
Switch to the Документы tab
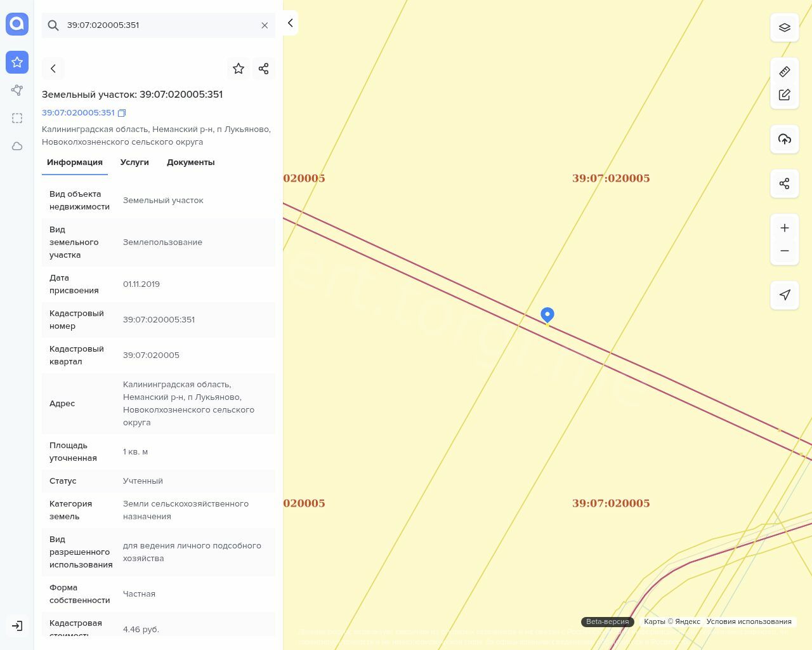[x=190, y=162]
